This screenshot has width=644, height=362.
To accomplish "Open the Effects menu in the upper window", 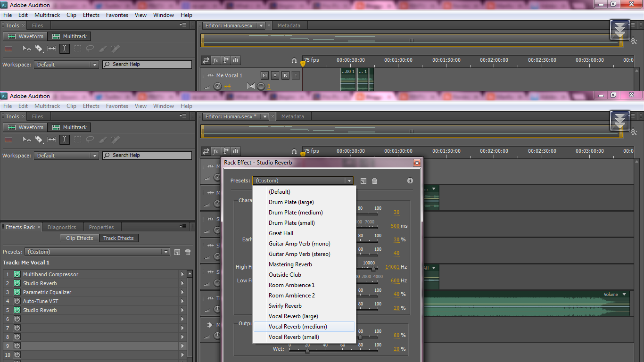I will click(91, 15).
